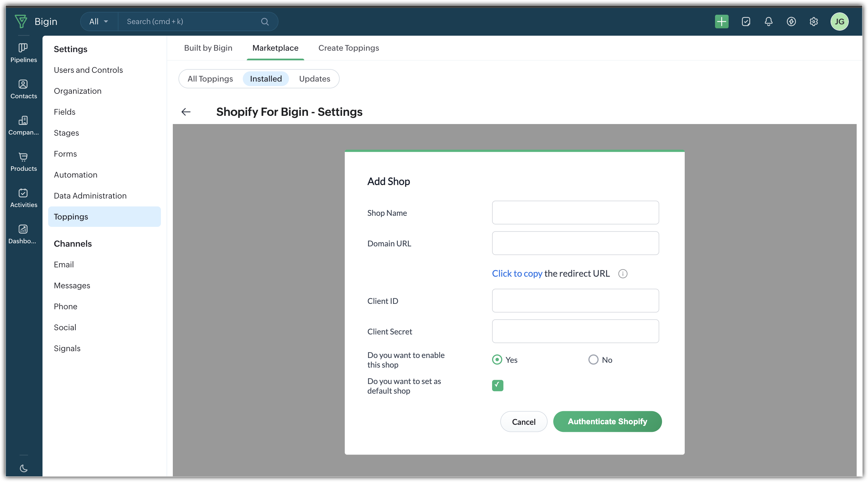868x482 pixels.
Task: Switch to Built by Bigin tab
Action: tap(208, 48)
